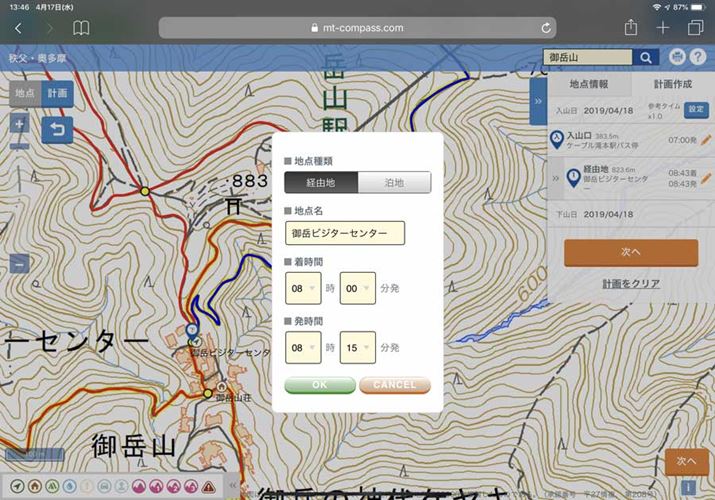
Task: Zoom in with the plus button
Action: tap(19, 124)
